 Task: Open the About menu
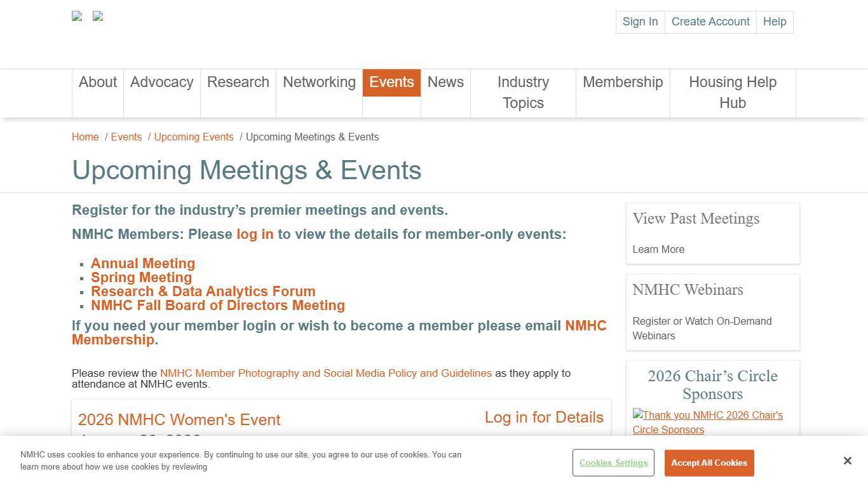[x=97, y=82]
